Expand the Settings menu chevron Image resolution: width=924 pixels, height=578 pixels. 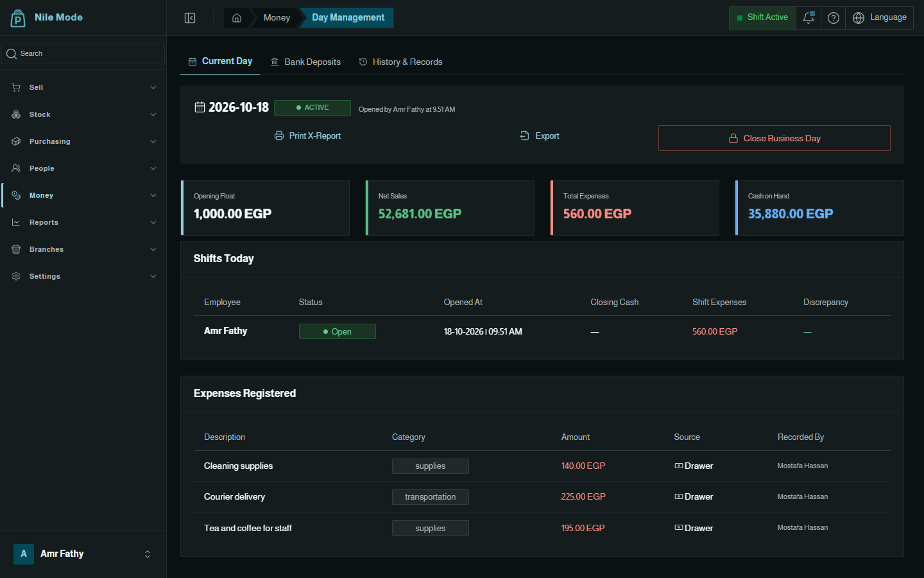pyautogui.click(x=153, y=276)
